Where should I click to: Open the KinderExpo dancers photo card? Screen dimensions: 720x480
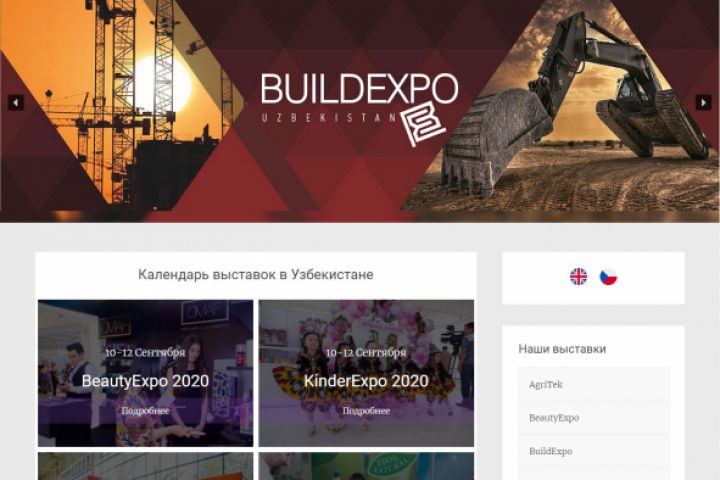click(366, 373)
